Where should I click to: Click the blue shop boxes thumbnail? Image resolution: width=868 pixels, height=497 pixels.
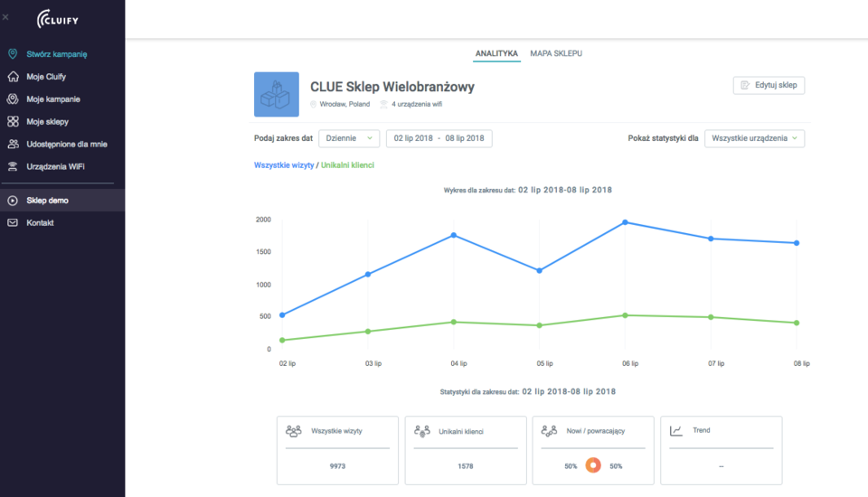click(x=277, y=94)
